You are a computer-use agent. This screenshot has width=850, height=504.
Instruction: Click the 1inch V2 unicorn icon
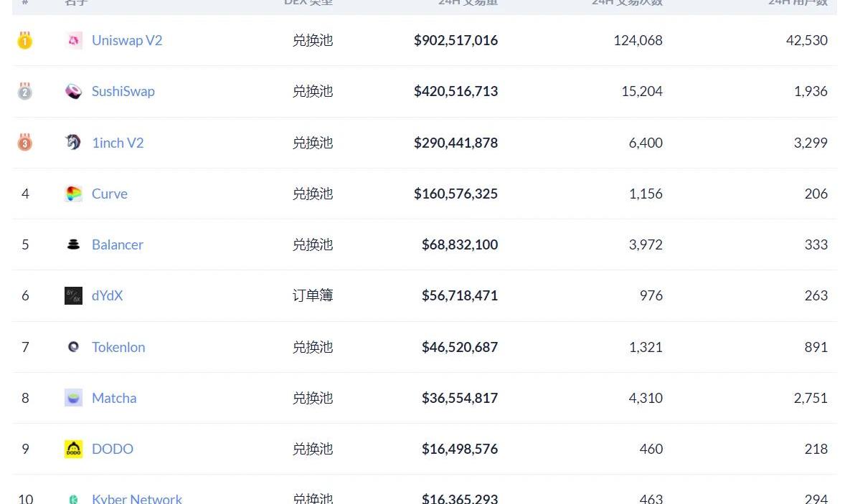[73, 143]
